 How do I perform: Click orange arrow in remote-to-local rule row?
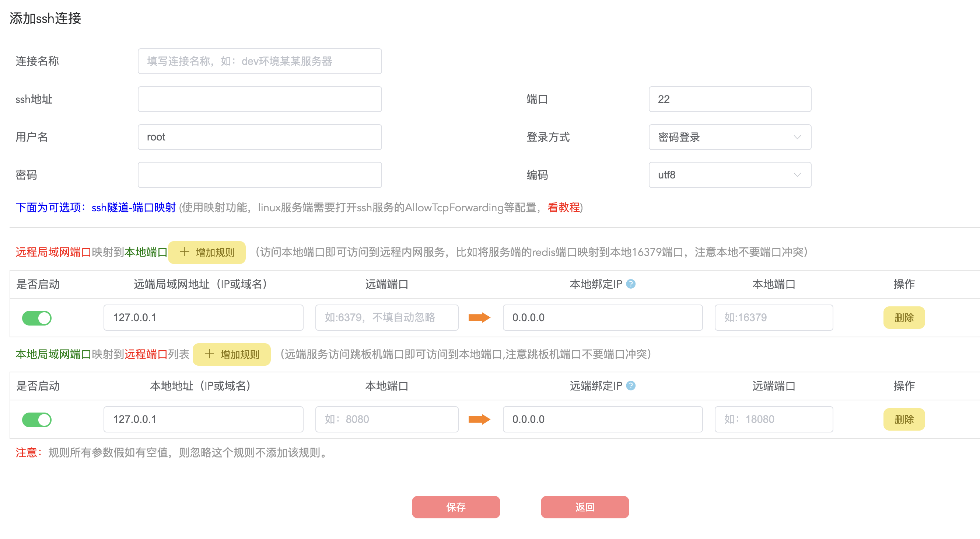tap(479, 317)
